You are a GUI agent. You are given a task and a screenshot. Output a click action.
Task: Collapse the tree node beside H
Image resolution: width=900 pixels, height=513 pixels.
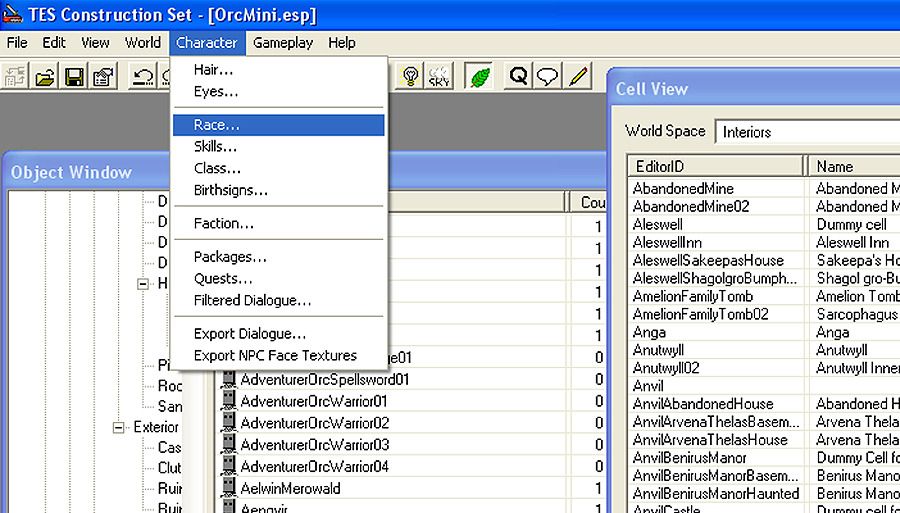click(144, 284)
